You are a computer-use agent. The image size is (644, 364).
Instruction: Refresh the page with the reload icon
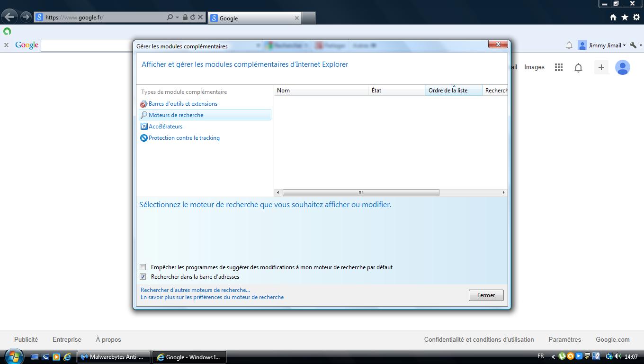193,18
